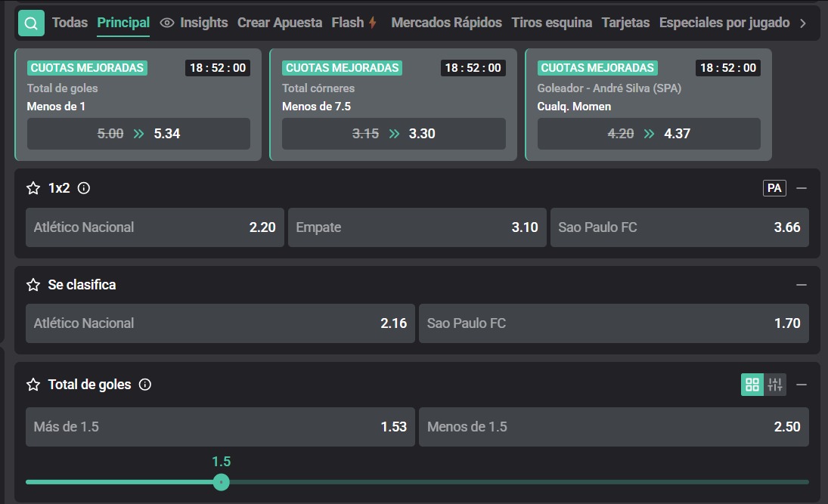828x504 pixels.
Task: Select Menos de 1.5 odds 2.50
Action: tap(613, 427)
